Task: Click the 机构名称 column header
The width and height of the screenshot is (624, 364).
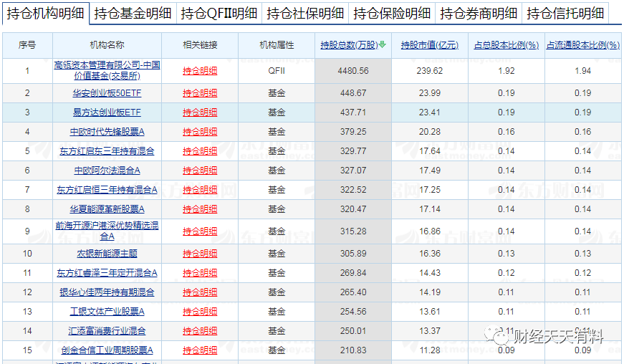Action: tap(107, 45)
